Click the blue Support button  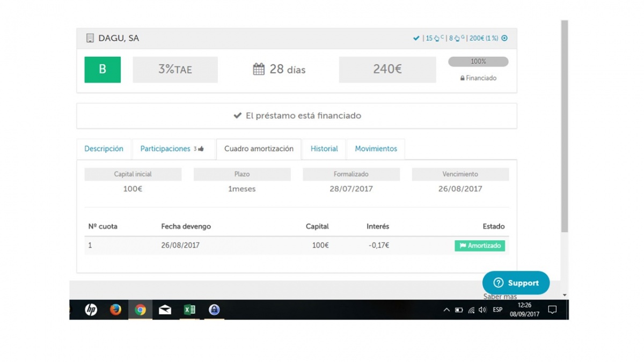click(x=515, y=283)
